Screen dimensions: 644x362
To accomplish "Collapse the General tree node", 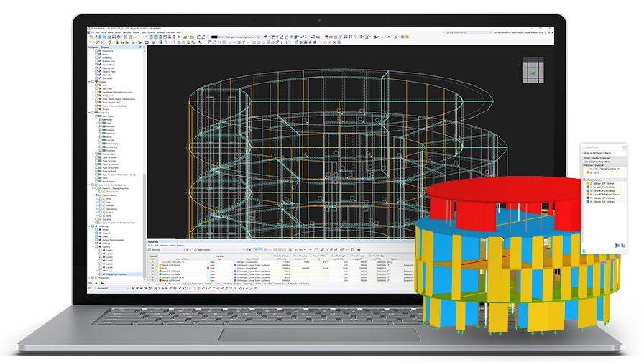I will 89,82.
